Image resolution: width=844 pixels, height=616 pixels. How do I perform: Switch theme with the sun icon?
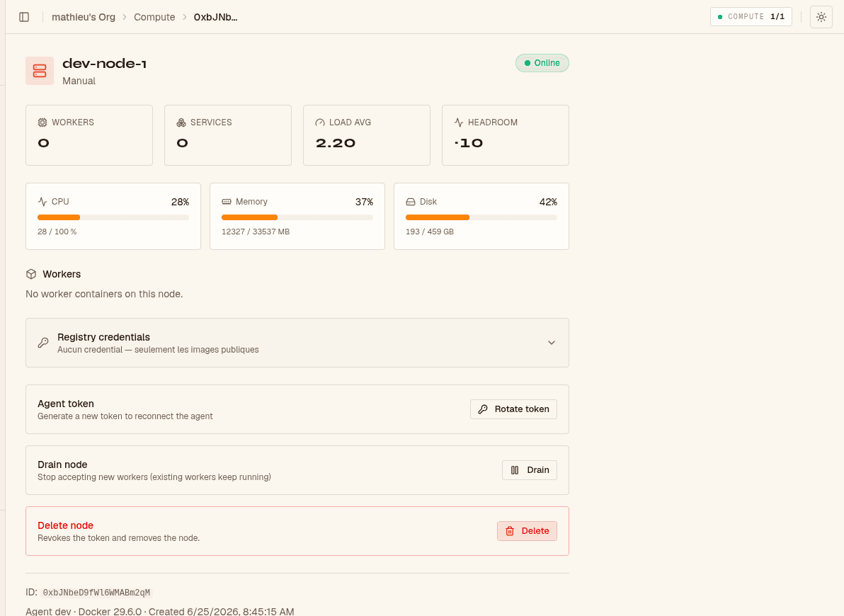click(821, 17)
